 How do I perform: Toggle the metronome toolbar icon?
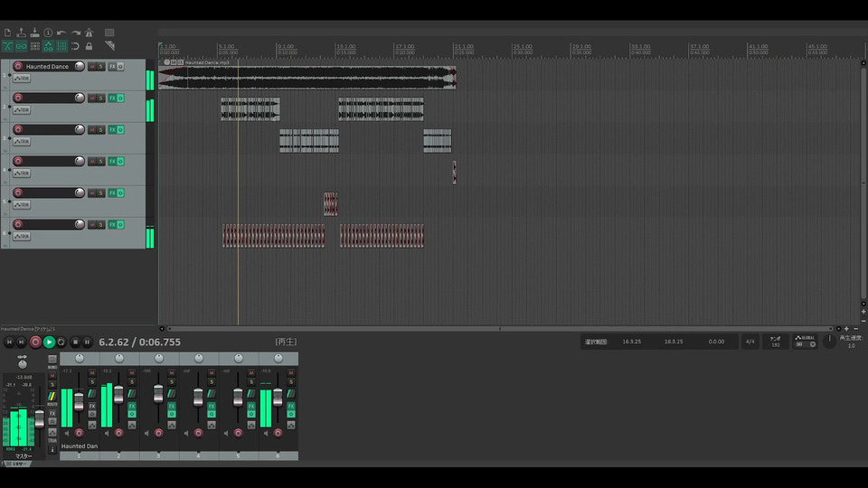tap(89, 33)
